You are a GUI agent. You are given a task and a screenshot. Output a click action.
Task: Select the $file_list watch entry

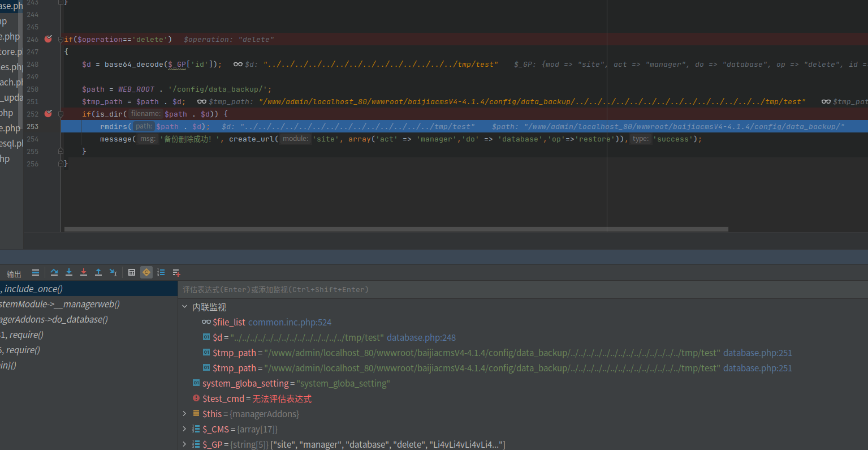[x=229, y=322]
